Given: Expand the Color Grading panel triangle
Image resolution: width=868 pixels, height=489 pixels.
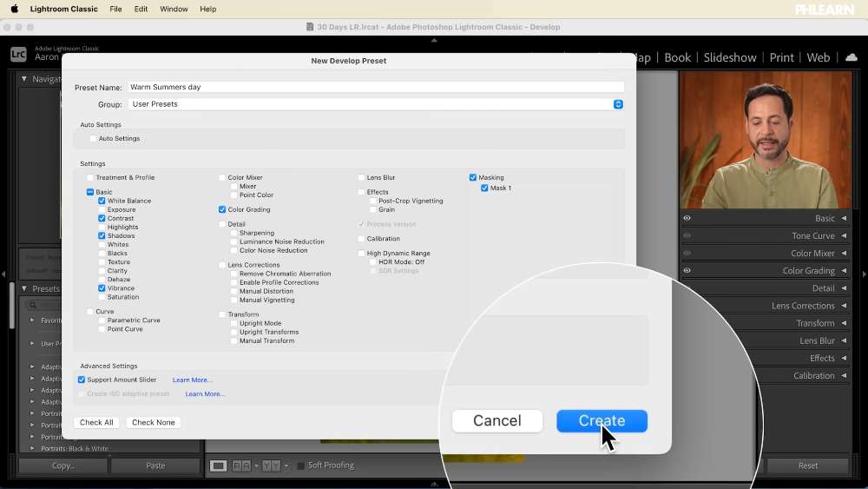Looking at the screenshot, I should coord(844,271).
